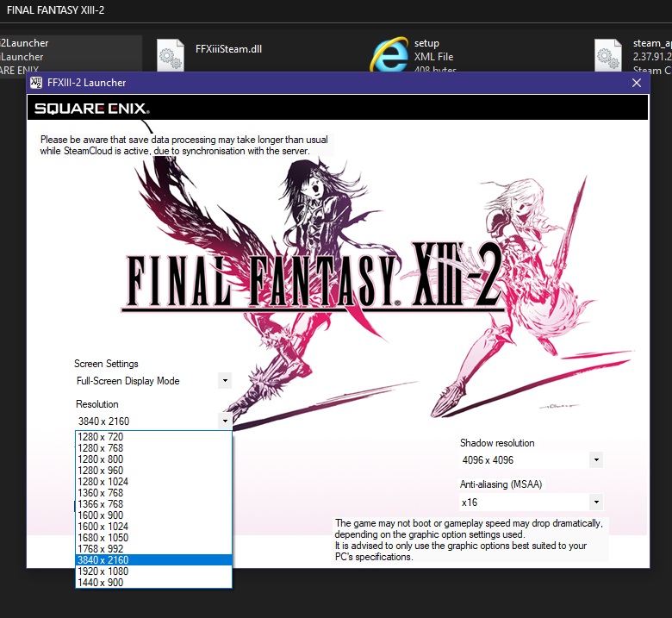Open the Shadow resolution dropdown arrow

[x=596, y=459]
